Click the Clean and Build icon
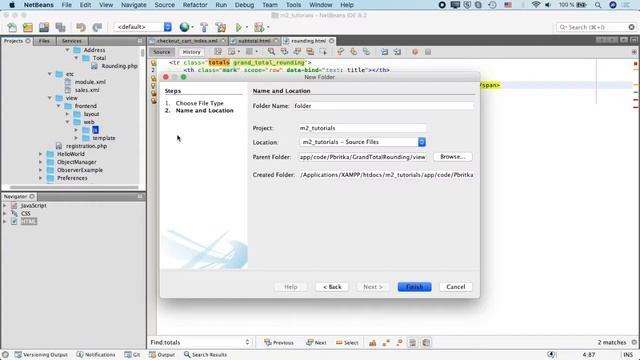The image size is (640, 360). [221, 27]
